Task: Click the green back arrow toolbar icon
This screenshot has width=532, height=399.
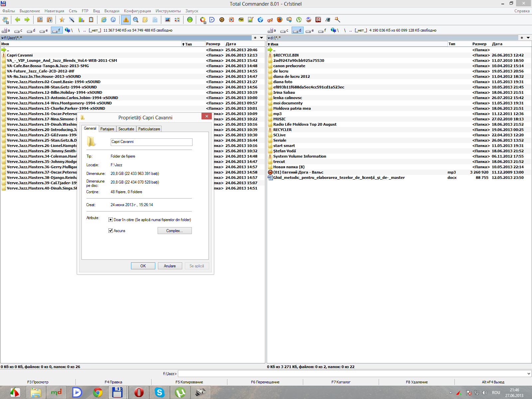Action: [18, 20]
